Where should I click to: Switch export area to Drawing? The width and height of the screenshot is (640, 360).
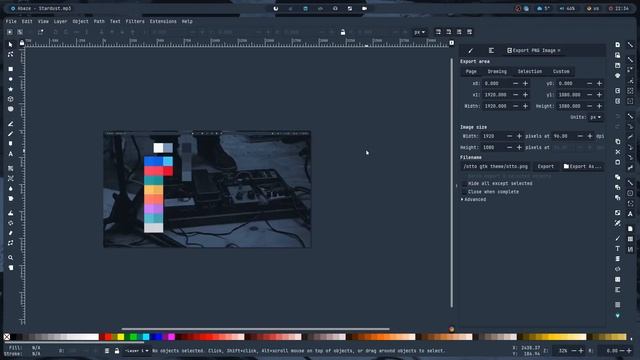pos(497,71)
